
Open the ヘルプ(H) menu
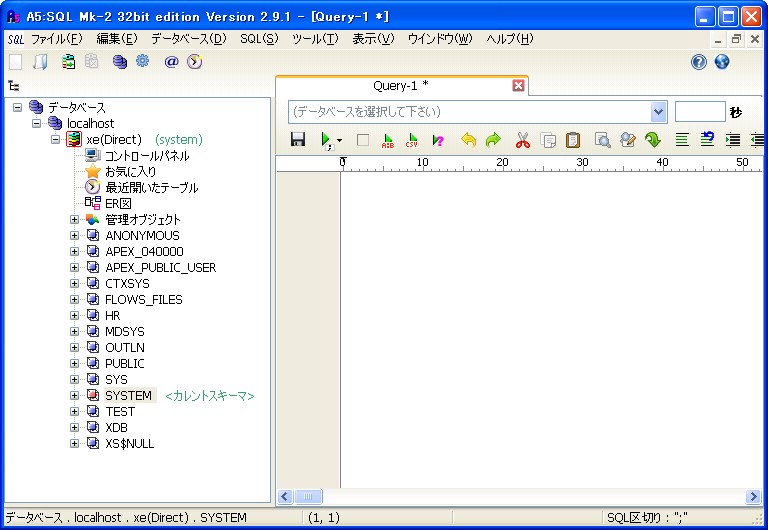(509, 39)
